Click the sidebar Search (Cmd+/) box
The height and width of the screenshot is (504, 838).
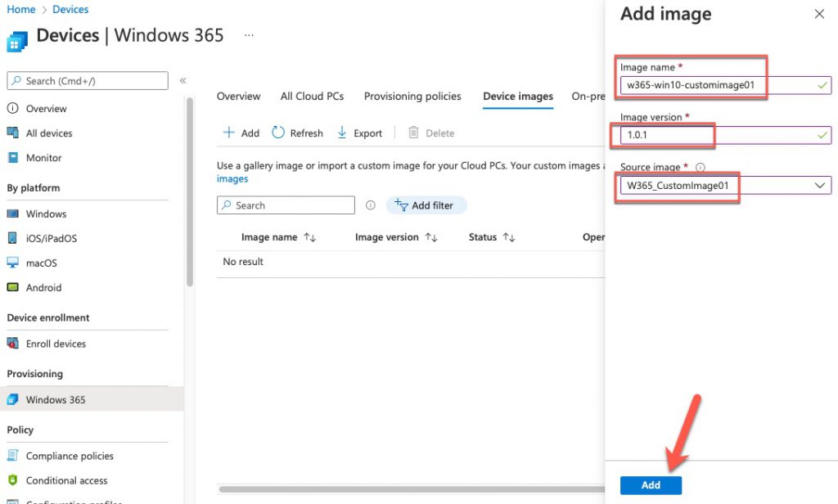(x=88, y=81)
